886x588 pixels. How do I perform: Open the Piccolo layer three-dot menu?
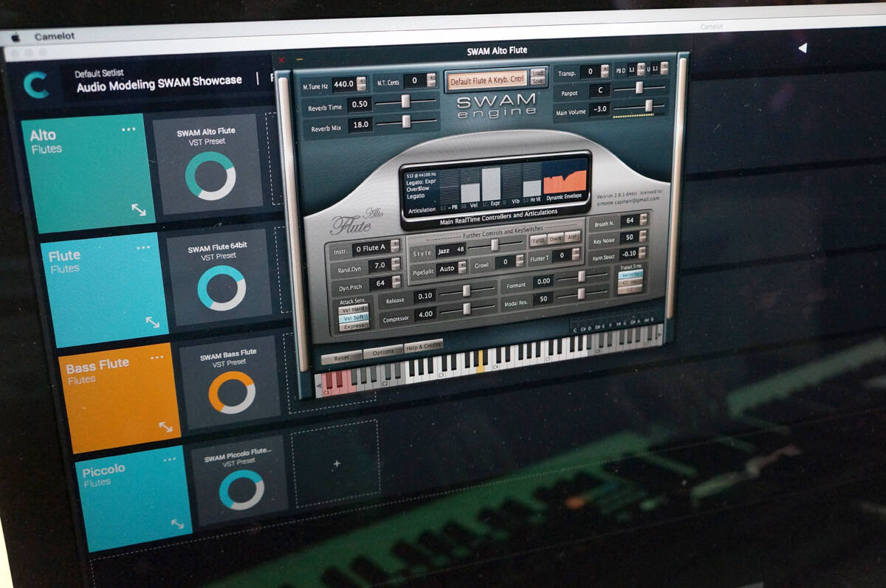click(170, 459)
